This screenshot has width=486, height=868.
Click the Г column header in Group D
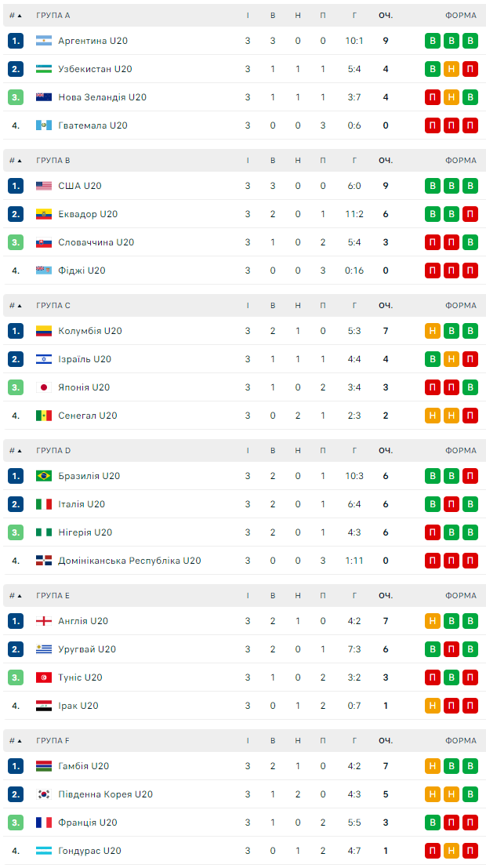tap(354, 451)
